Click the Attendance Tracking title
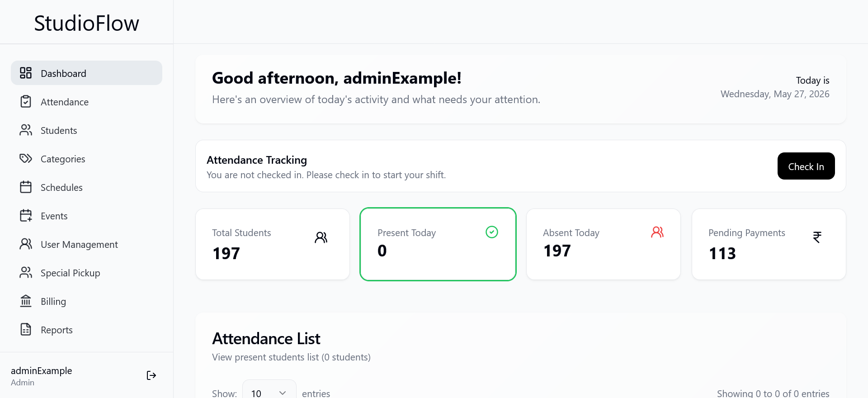The height and width of the screenshot is (398, 868). [x=257, y=160]
